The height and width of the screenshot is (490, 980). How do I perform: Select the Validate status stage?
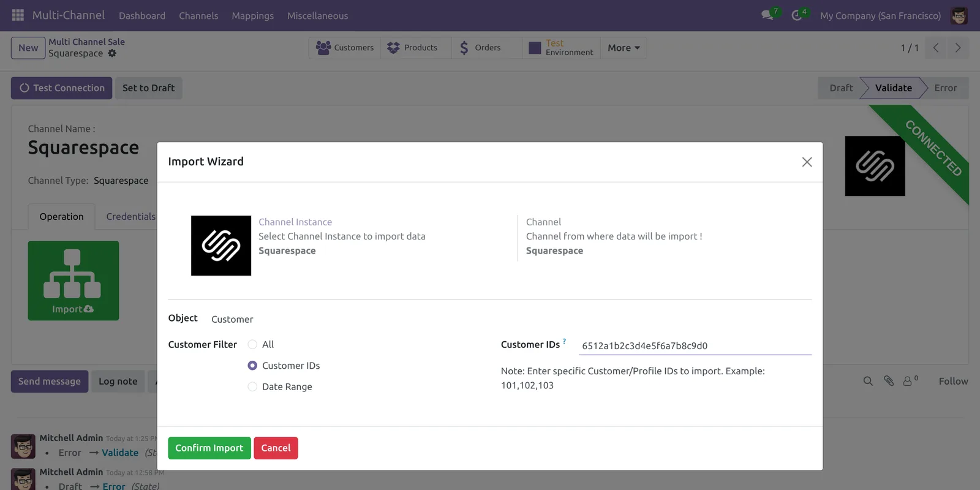point(893,88)
